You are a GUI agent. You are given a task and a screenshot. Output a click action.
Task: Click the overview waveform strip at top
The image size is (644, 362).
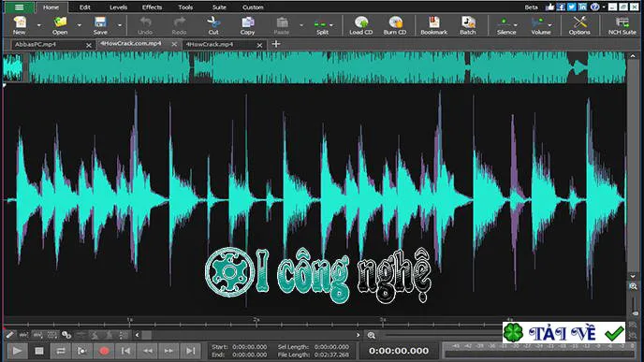pos(315,67)
